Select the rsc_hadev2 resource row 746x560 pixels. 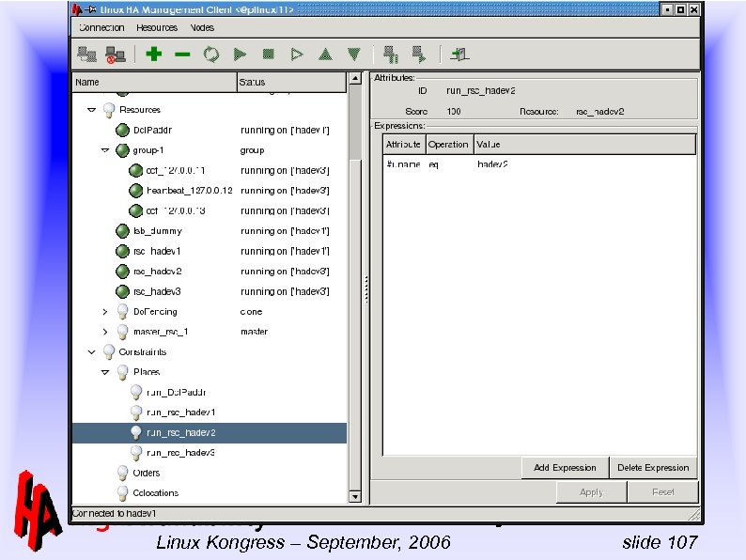210,272
